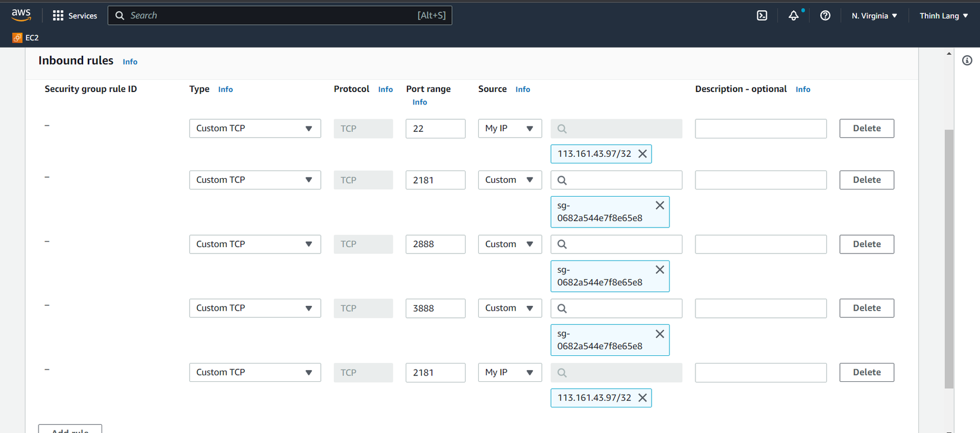Delete the port 2888 inbound rule
The width and height of the screenshot is (980, 433).
866,244
